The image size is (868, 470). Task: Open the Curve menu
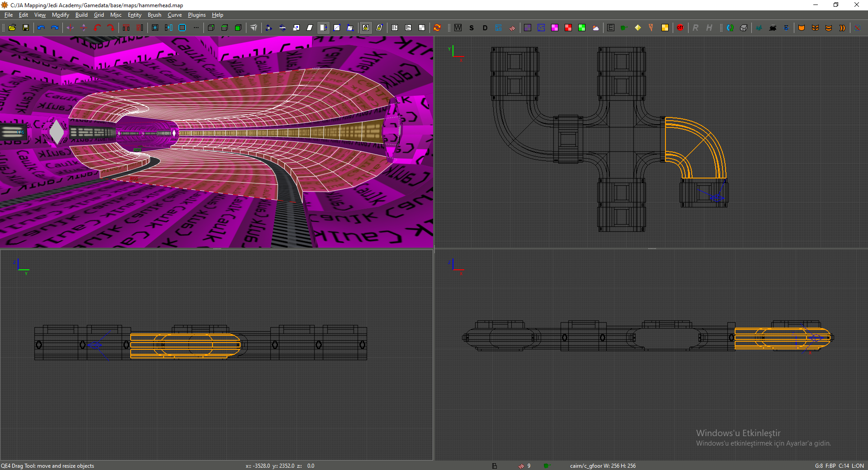(x=175, y=15)
